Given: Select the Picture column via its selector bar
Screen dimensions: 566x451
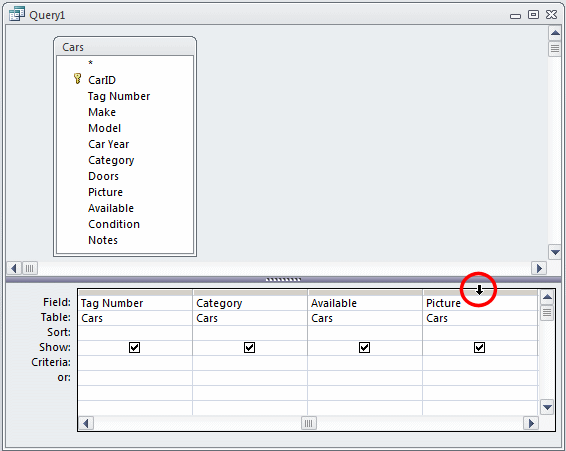Looking at the screenshot, I should (480, 292).
